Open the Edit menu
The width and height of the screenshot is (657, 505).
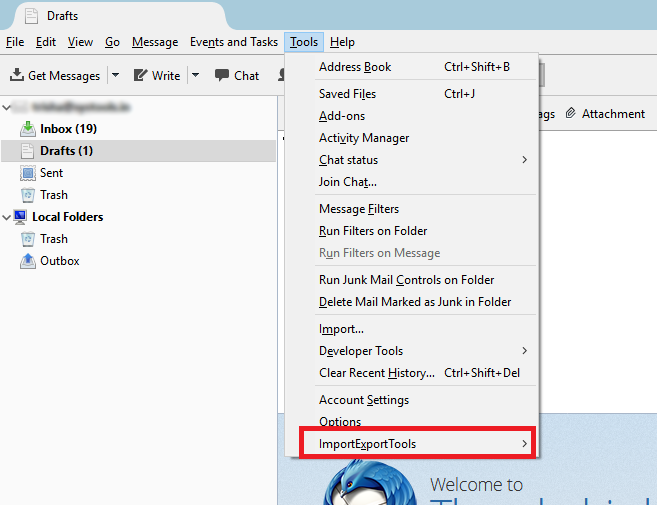pos(46,42)
